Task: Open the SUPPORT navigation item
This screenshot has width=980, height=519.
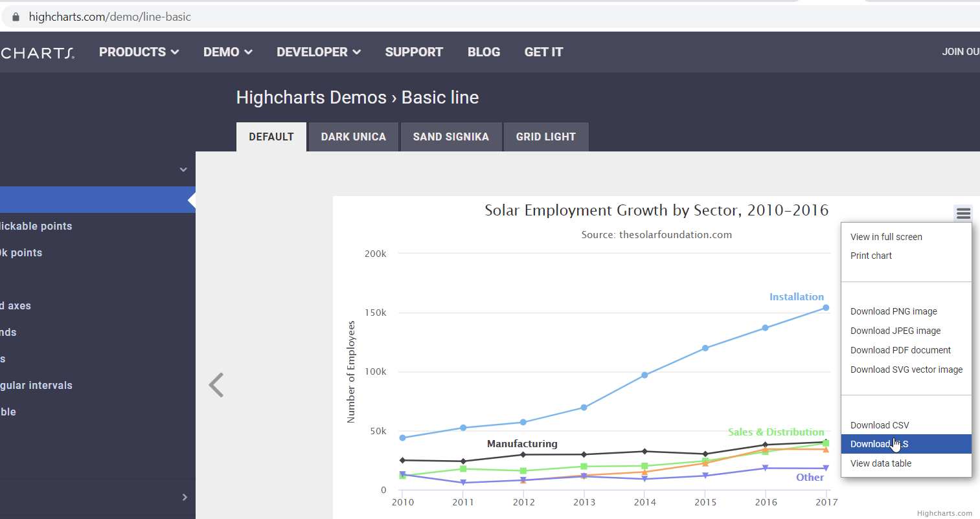Action: [414, 52]
